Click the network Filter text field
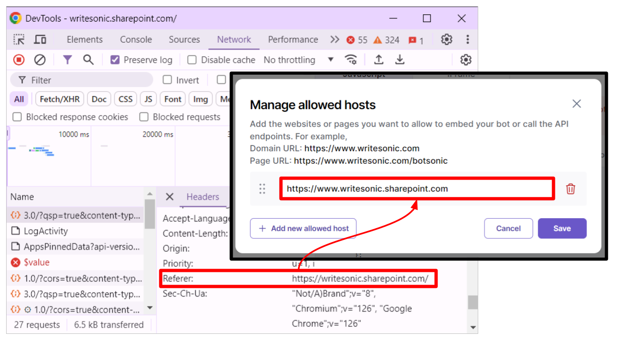Image resolution: width=644 pixels, height=340 pixels. [81, 80]
